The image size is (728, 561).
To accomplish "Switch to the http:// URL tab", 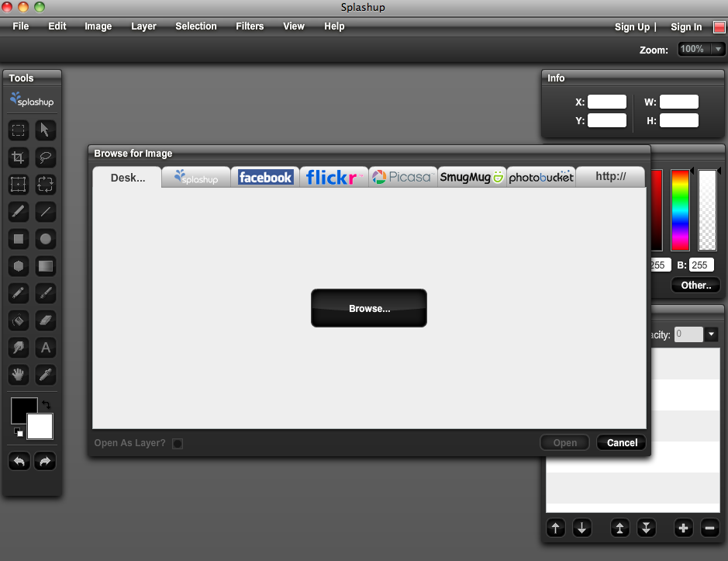I will tap(610, 177).
